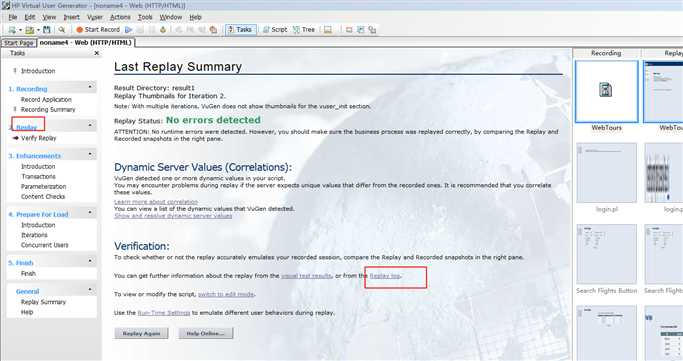Viewport: 683px width, 361px height.
Task: Click the Start Record button
Action: (98, 30)
